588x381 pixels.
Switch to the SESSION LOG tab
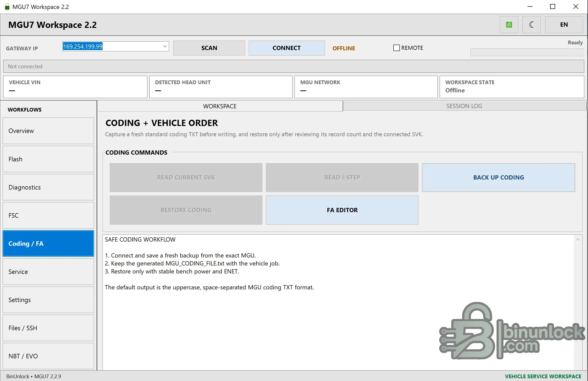(x=464, y=106)
